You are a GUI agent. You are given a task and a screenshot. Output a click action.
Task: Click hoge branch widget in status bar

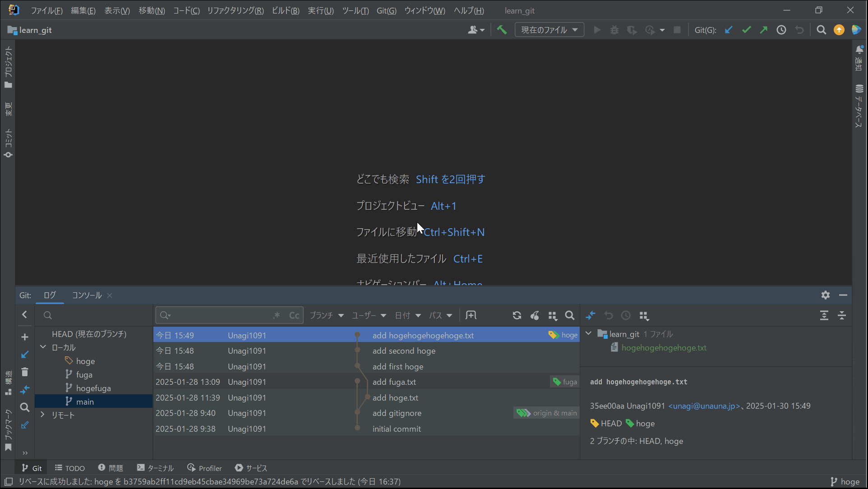coord(845,481)
